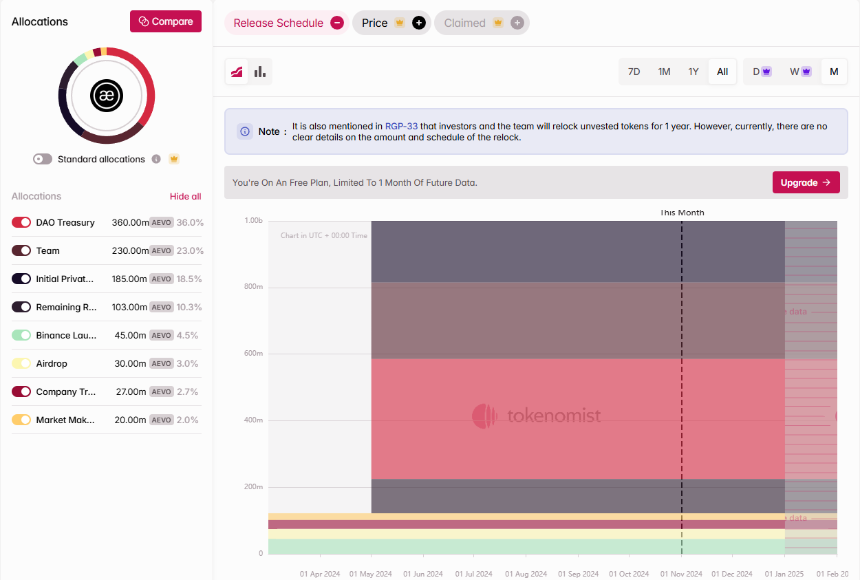Screen dimensions: 860x580
Task: Click the Standard allocations info icon
Action: click(x=156, y=159)
